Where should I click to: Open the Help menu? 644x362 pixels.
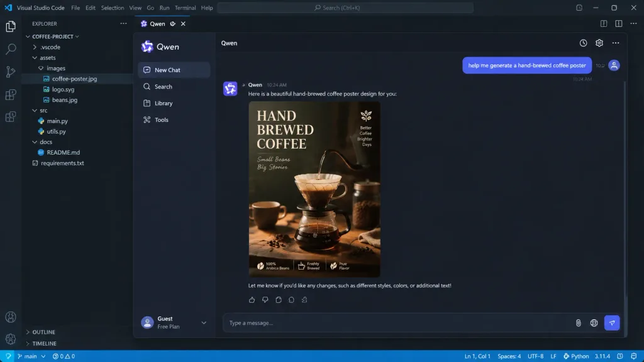[207, 8]
